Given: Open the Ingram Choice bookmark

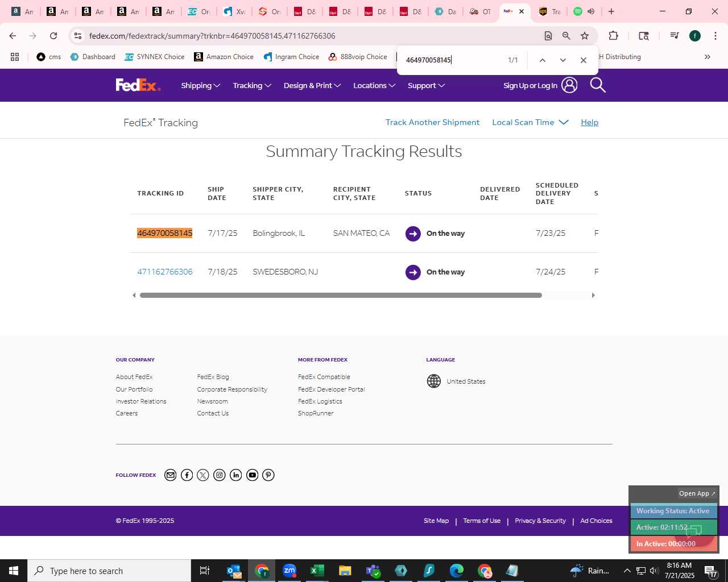Looking at the screenshot, I should pos(291,57).
